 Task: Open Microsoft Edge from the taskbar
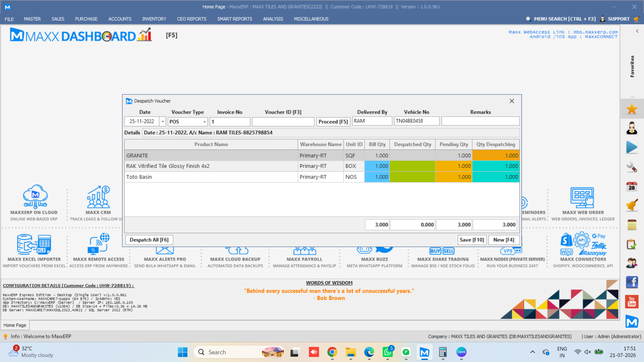point(369,352)
